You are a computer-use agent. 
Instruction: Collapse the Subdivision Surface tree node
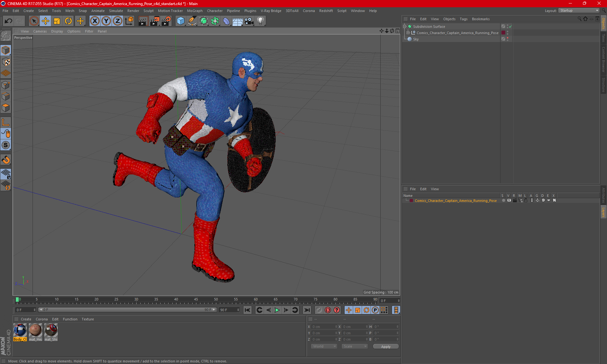[404, 27]
